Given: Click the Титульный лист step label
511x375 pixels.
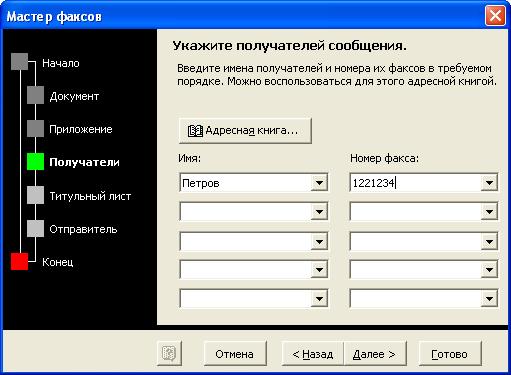Looking at the screenshot, I should coord(90,196).
